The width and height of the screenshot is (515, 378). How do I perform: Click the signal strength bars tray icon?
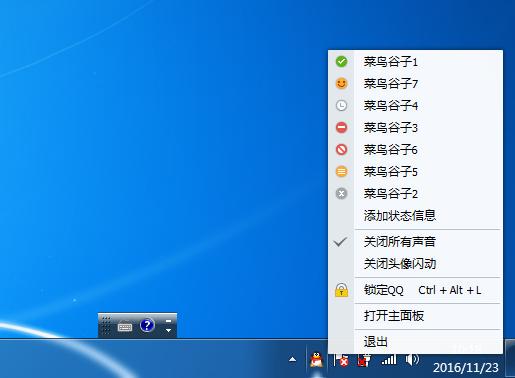click(x=389, y=360)
